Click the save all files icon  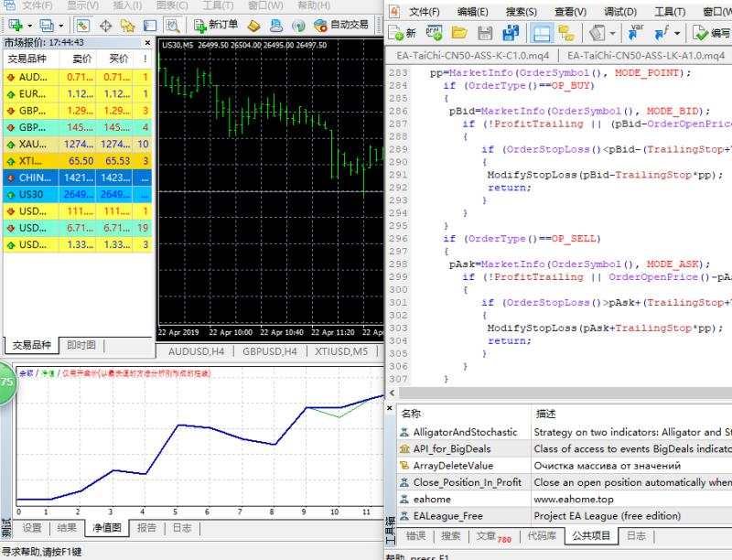click(511, 33)
